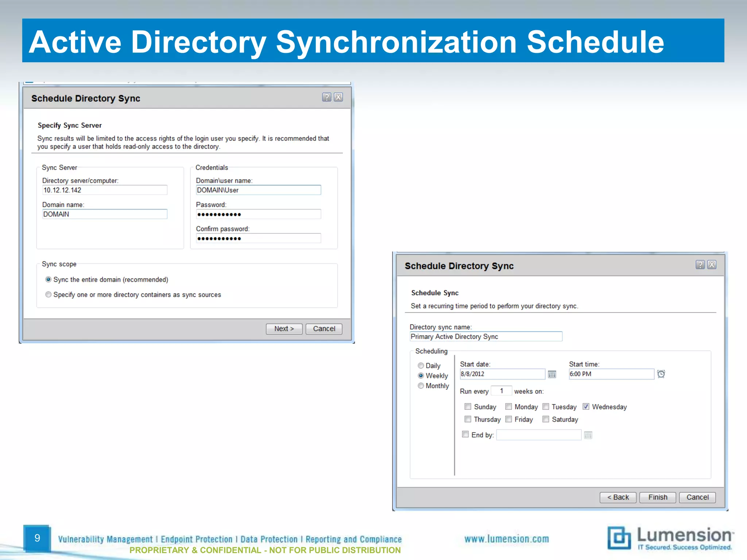Open the End by calendar picker
This screenshot has height=560, width=747.
click(x=588, y=435)
